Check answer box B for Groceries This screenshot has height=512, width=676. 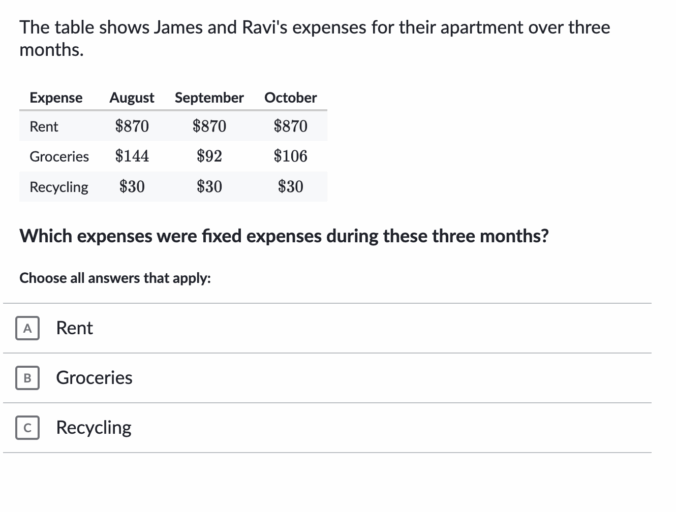pyautogui.click(x=27, y=378)
